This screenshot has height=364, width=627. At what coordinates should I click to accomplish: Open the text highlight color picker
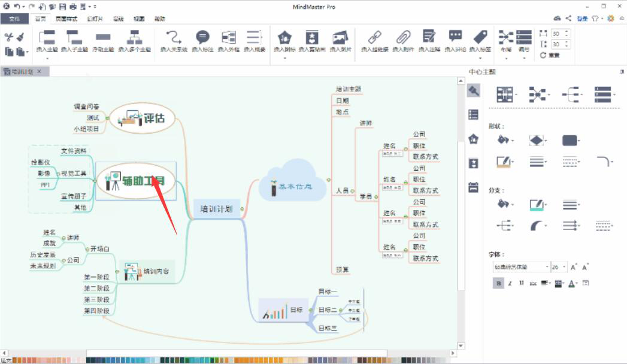[559, 283]
